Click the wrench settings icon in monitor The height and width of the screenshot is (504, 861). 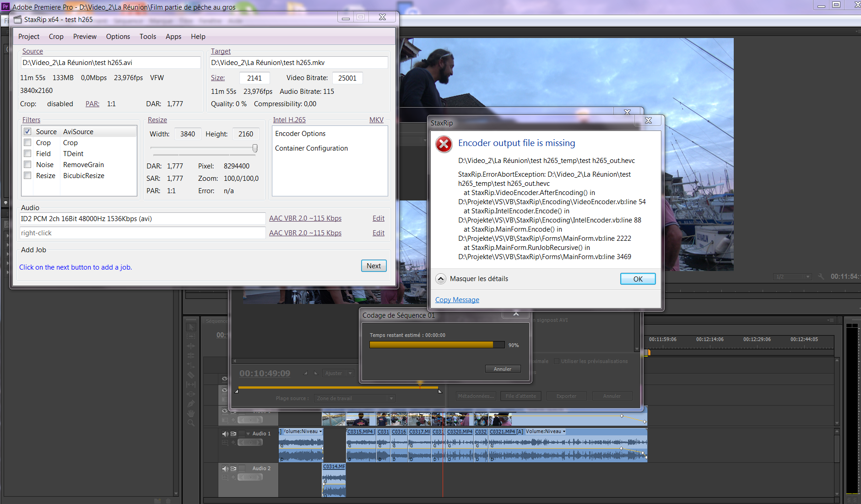821,276
